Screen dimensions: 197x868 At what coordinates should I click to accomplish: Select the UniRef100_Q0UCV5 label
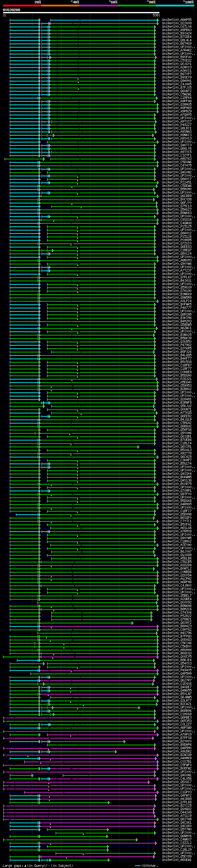177,657
